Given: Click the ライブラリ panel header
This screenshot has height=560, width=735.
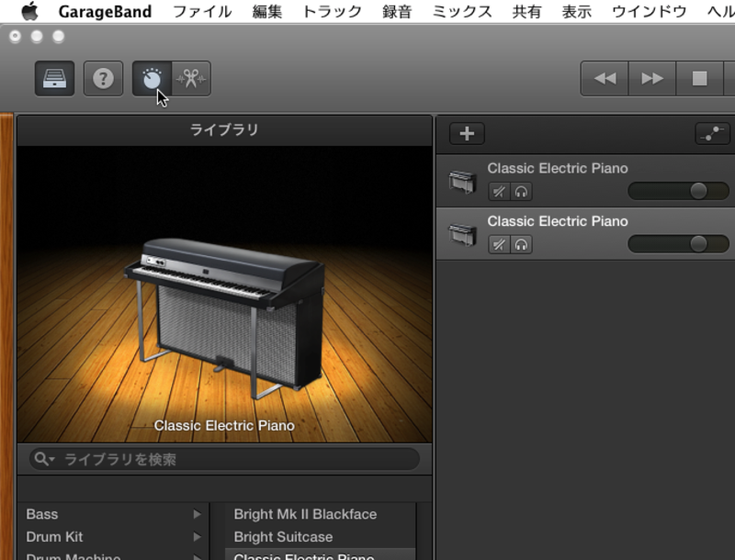Looking at the screenshot, I should pos(224,129).
